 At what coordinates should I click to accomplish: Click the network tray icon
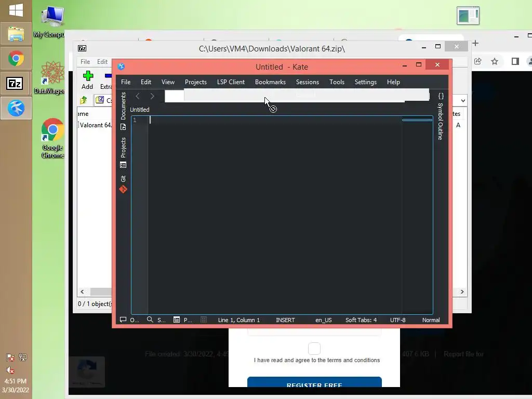click(23, 357)
